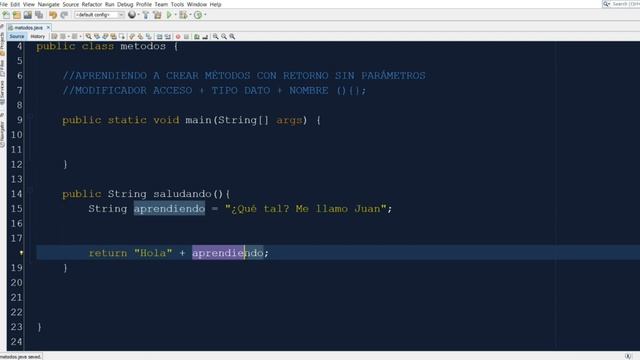Open the Files side panel tab
The height and width of the screenshot is (360, 640).
2,67
